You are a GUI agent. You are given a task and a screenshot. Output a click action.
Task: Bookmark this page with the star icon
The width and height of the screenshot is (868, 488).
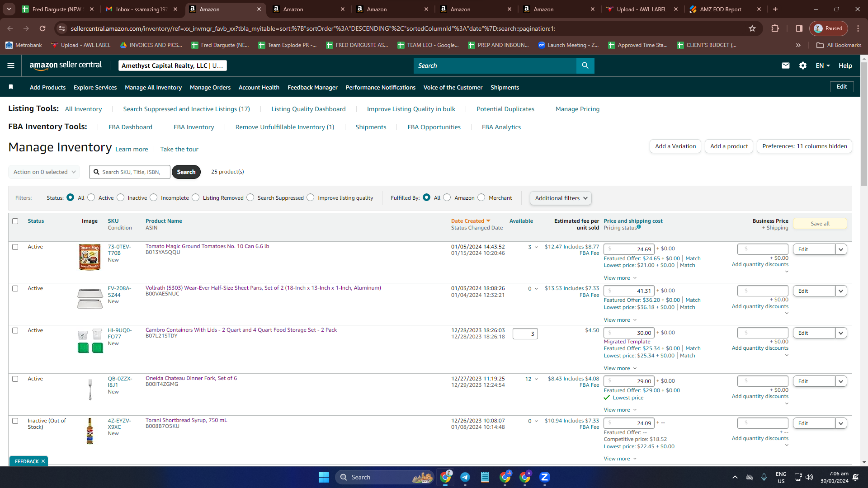point(752,28)
